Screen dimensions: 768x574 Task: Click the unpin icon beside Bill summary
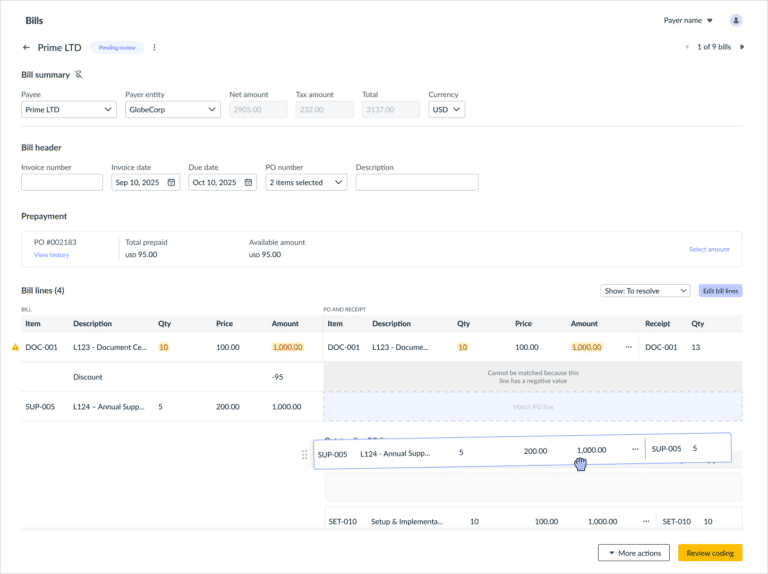79,75
